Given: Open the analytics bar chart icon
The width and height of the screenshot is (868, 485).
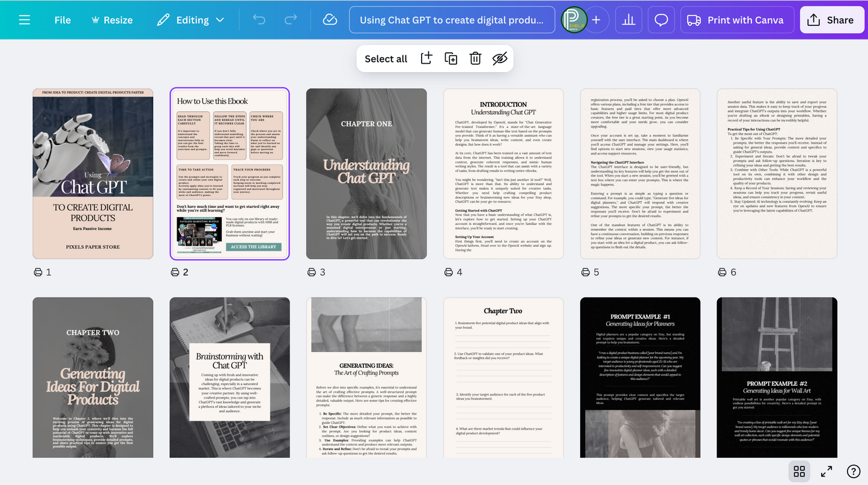Looking at the screenshot, I should click(x=628, y=20).
